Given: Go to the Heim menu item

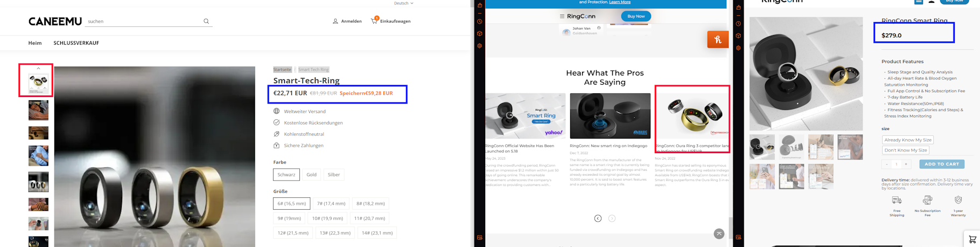Looking at the screenshot, I should point(35,43).
